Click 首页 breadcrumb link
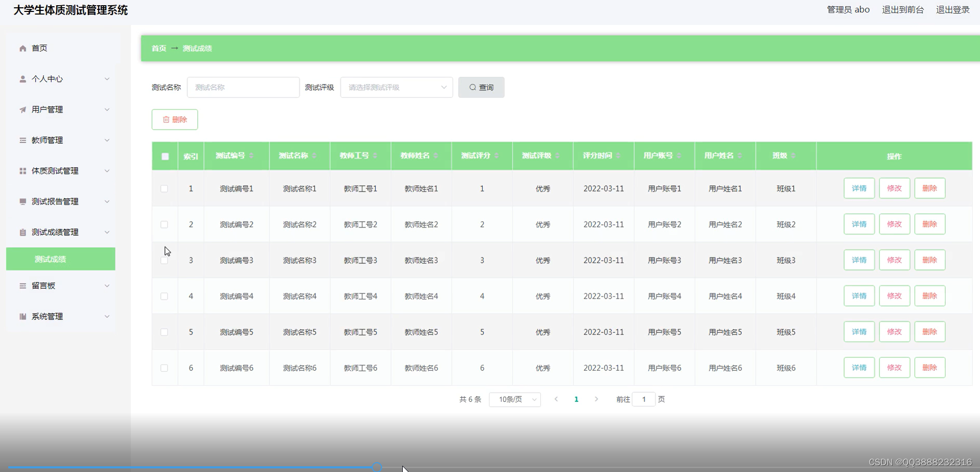Screen dimensions: 980x472 pos(159,48)
